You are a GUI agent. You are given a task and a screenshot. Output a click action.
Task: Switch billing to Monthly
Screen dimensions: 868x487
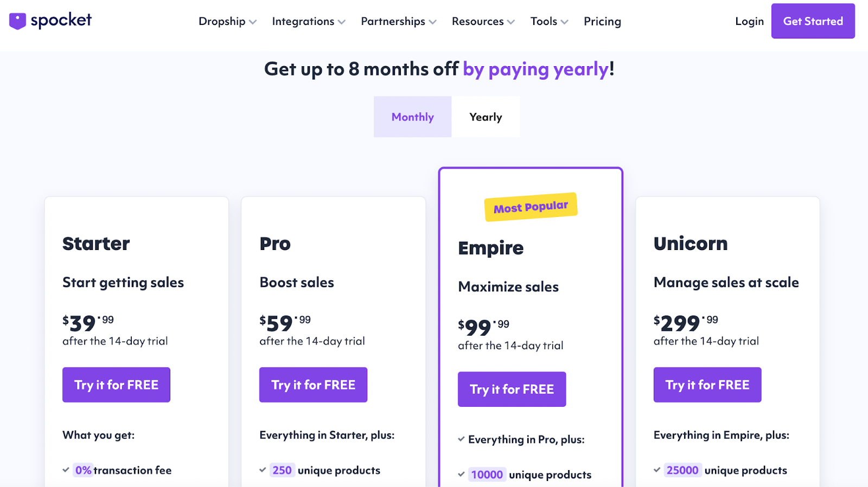pos(412,117)
